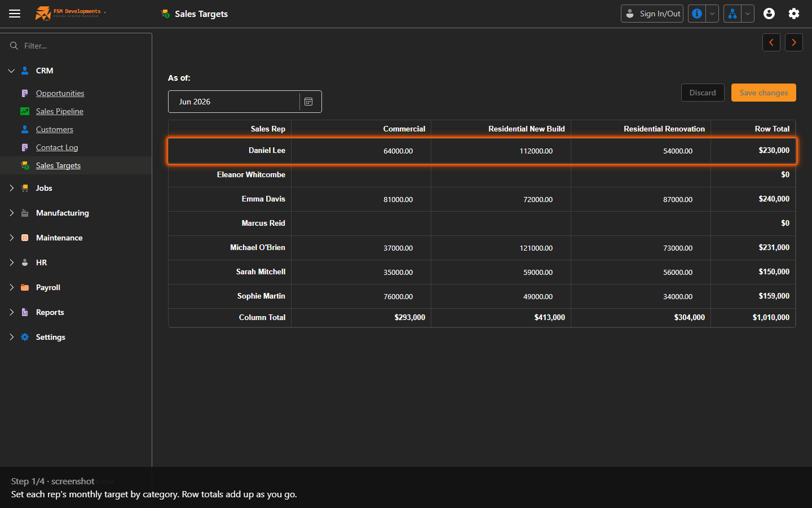
Task: Go to next page with right arrow
Action: [794, 42]
